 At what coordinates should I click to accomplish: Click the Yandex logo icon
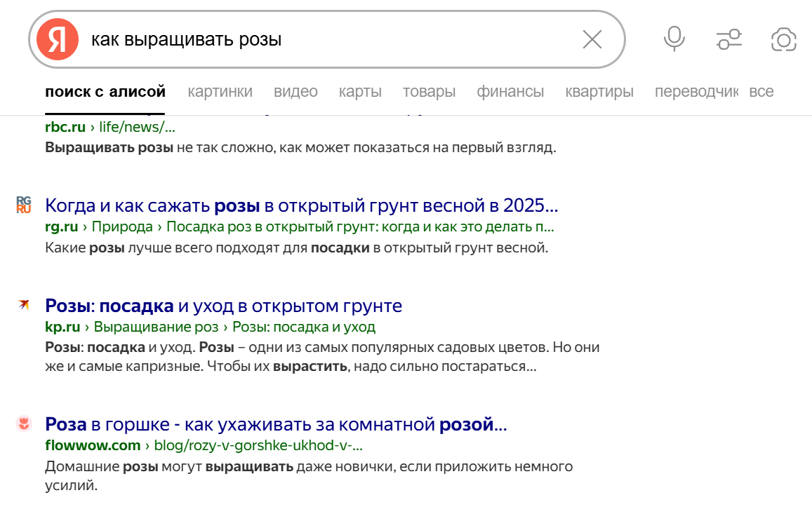click(x=58, y=40)
